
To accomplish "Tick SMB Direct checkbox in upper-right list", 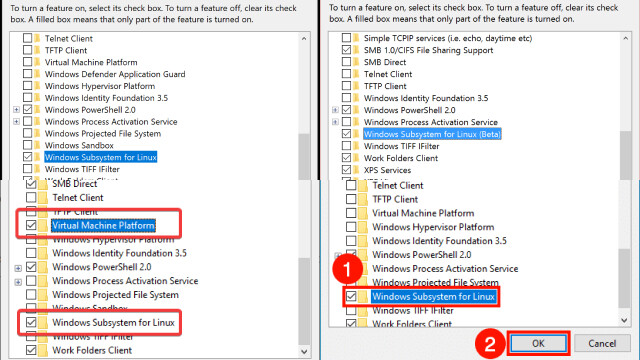I will pos(346,62).
